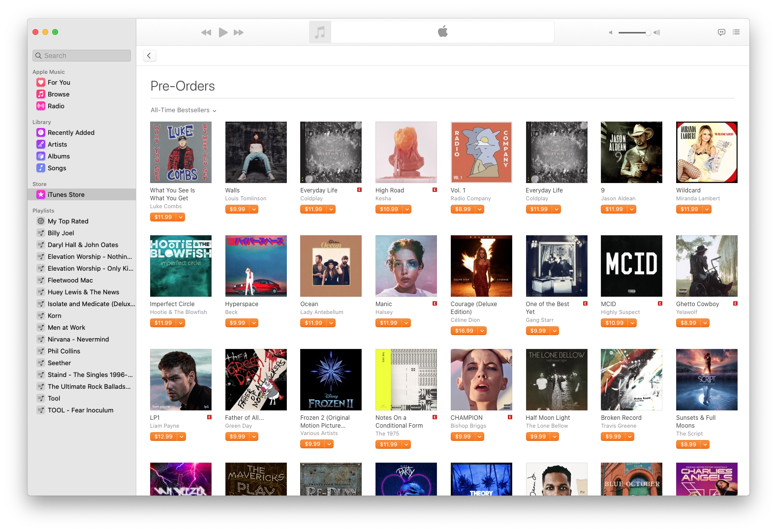
Task: Click the volume slider knob
Action: click(648, 32)
